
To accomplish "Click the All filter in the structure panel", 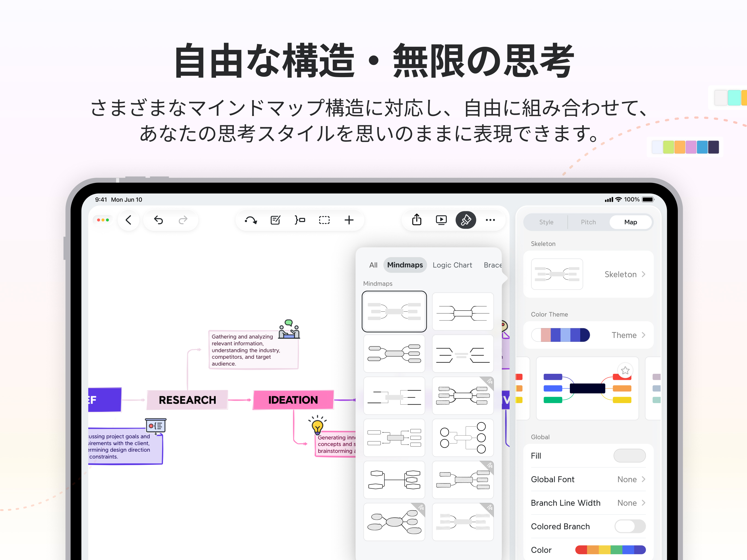I will click(x=373, y=265).
